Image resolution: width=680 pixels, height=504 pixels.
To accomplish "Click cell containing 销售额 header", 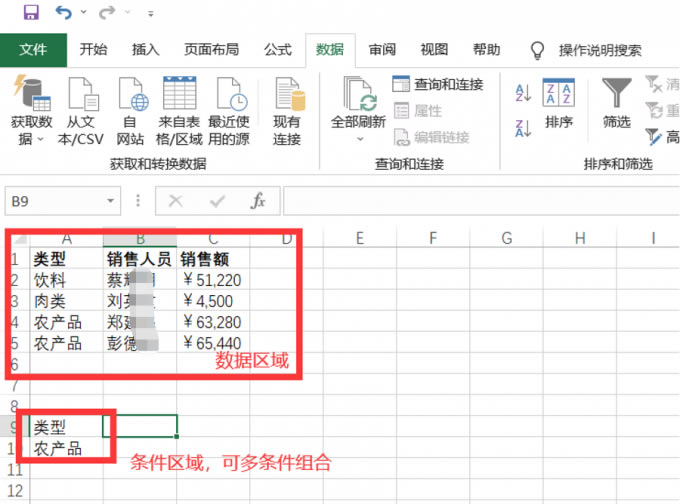I will 213,259.
